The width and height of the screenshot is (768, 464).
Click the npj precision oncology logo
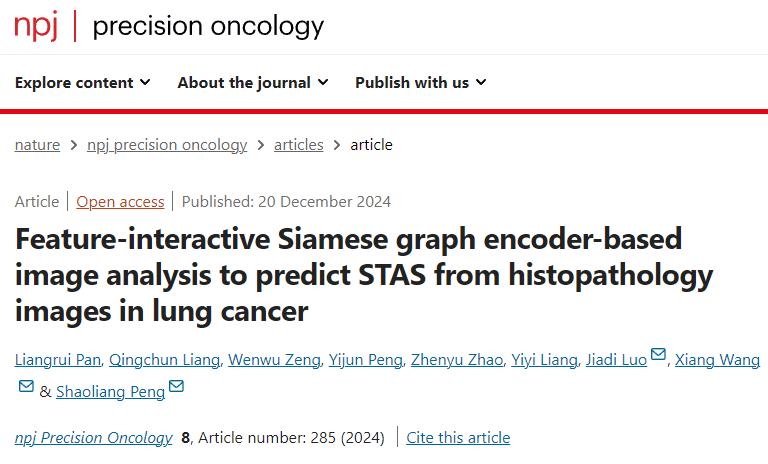[x=169, y=25]
